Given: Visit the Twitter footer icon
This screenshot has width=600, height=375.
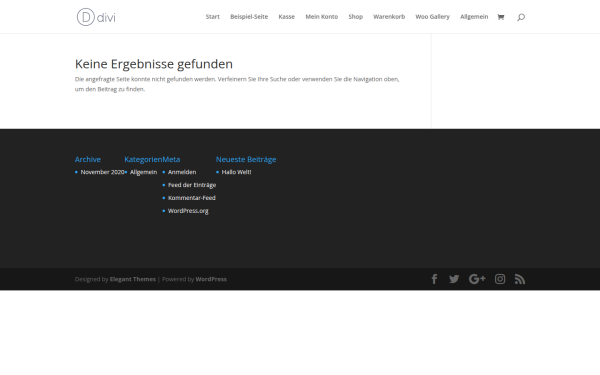Looking at the screenshot, I should pos(454,279).
